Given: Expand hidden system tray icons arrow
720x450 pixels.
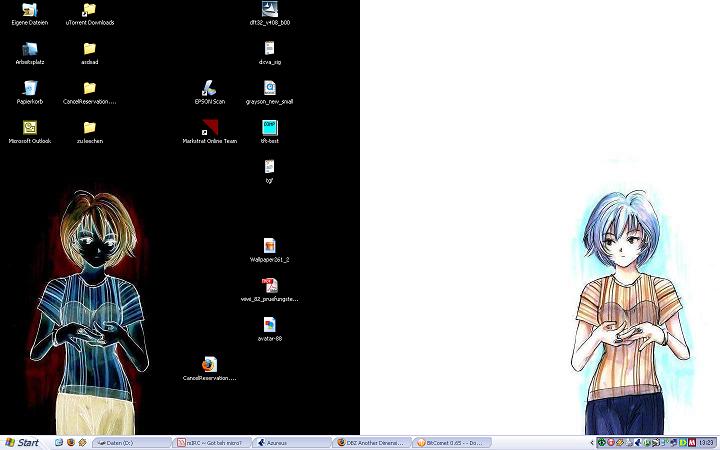Looking at the screenshot, I should pyautogui.click(x=592, y=443).
